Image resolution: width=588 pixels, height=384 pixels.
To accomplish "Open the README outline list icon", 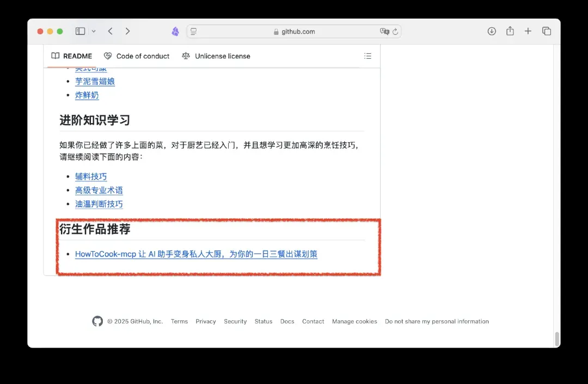I will [x=367, y=56].
